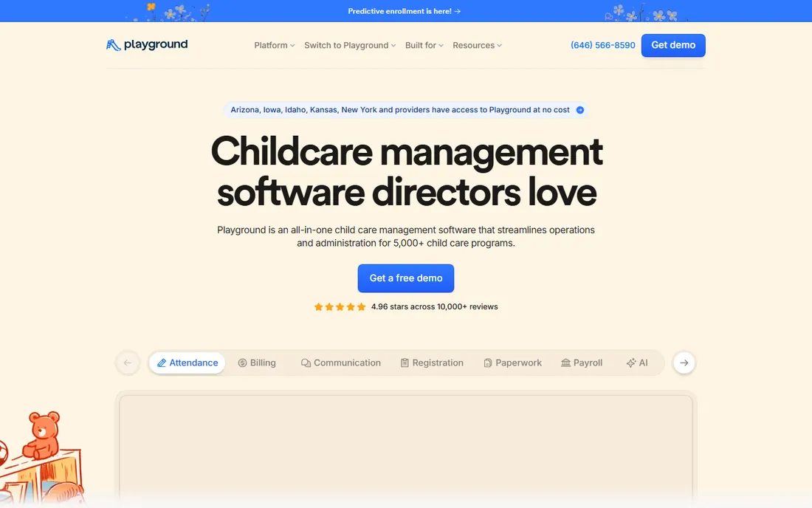The width and height of the screenshot is (812, 508).
Task: Click the Get a free demo button
Action: click(406, 278)
